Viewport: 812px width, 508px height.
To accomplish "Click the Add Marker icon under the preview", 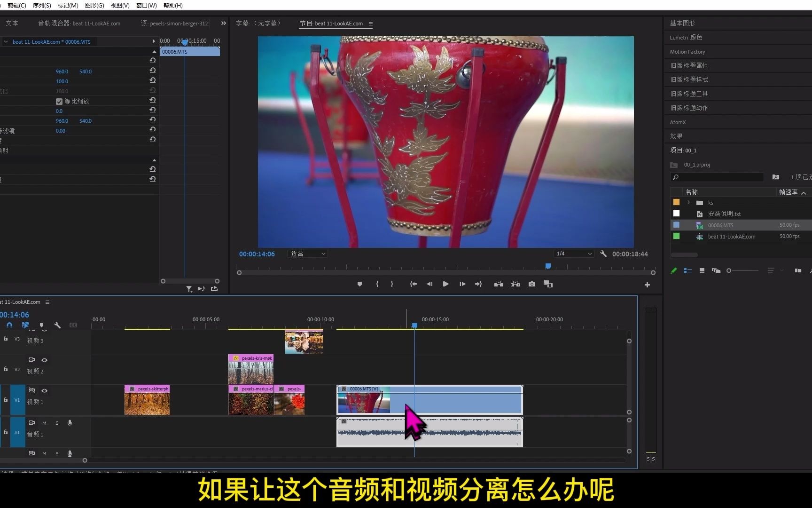I will (x=359, y=284).
